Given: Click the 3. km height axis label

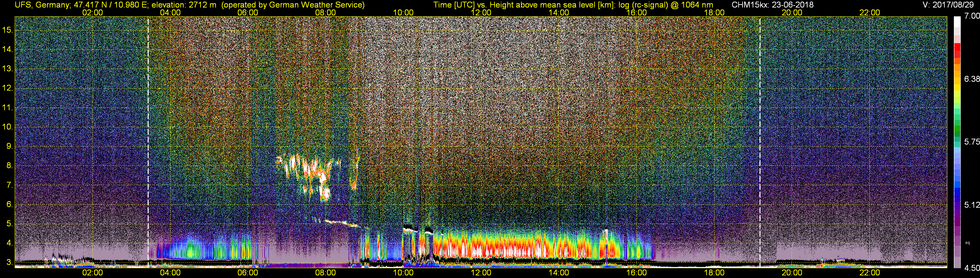Looking at the screenshot, I should tap(9, 262).
